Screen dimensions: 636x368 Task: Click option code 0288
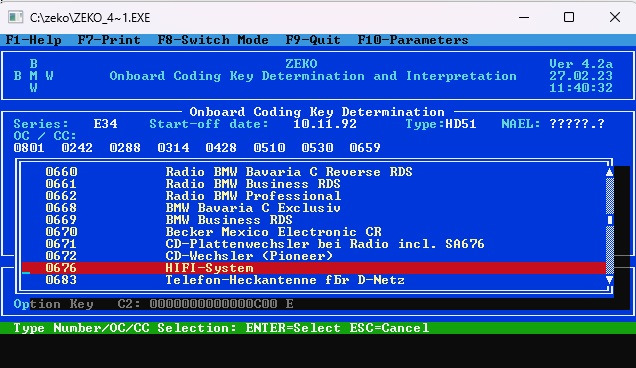[x=125, y=148]
